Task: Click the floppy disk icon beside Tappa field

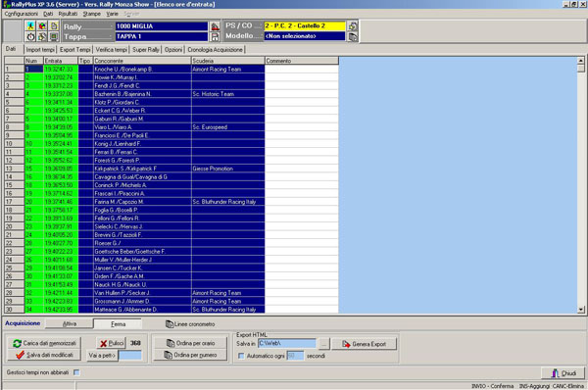Action: click(215, 37)
